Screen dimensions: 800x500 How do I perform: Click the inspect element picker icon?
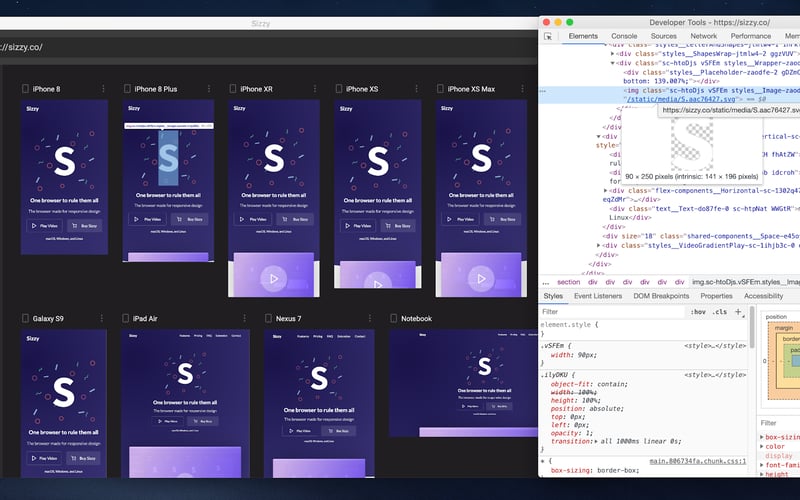[x=548, y=36]
